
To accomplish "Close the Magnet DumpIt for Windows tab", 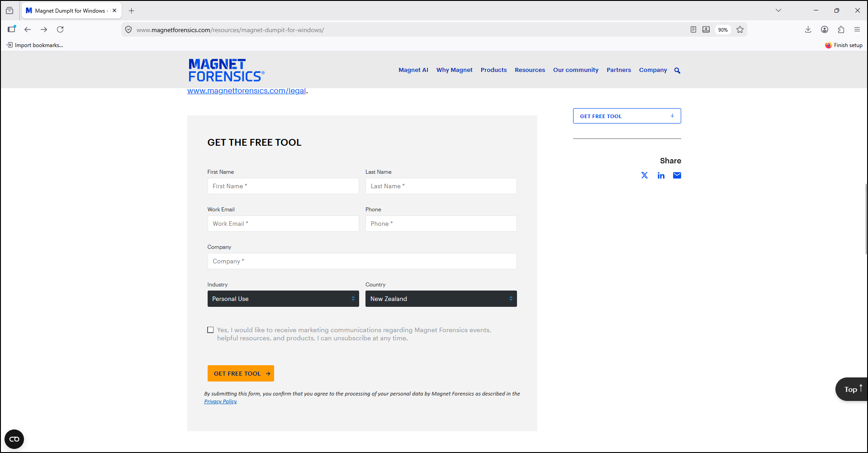I will pos(114,10).
